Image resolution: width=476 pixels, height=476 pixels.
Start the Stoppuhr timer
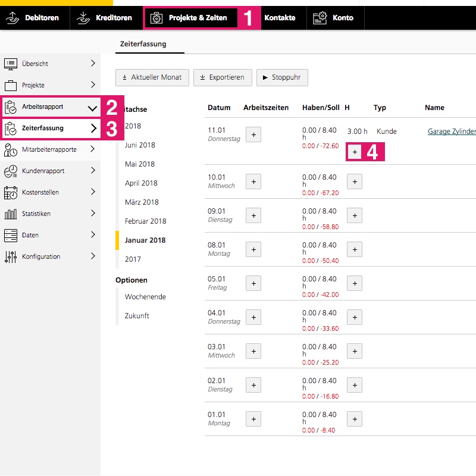281,77
